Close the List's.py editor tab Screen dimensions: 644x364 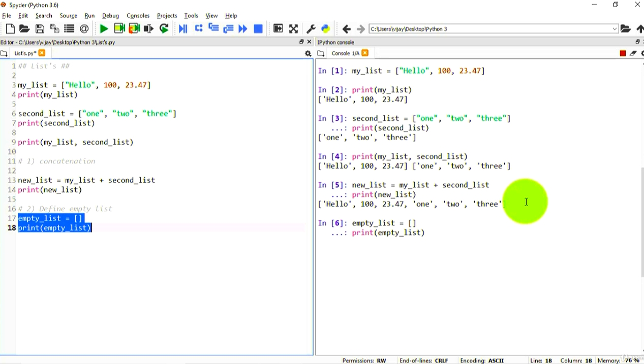click(x=42, y=53)
